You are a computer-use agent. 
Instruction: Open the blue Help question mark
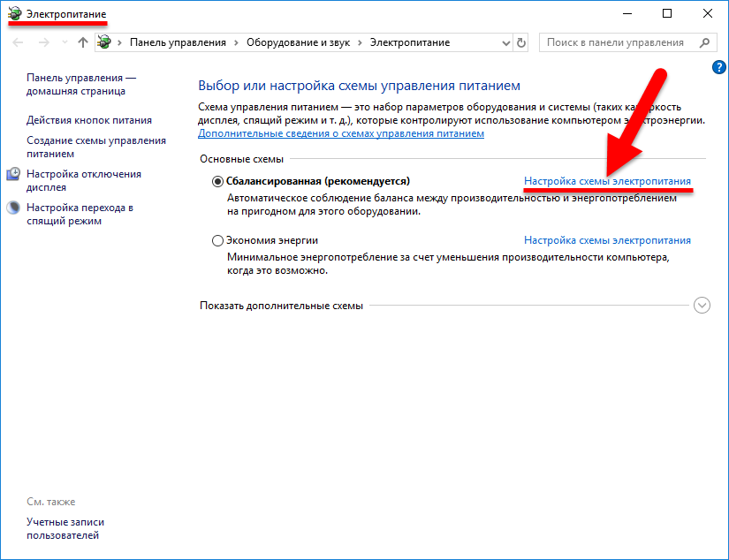(718, 67)
